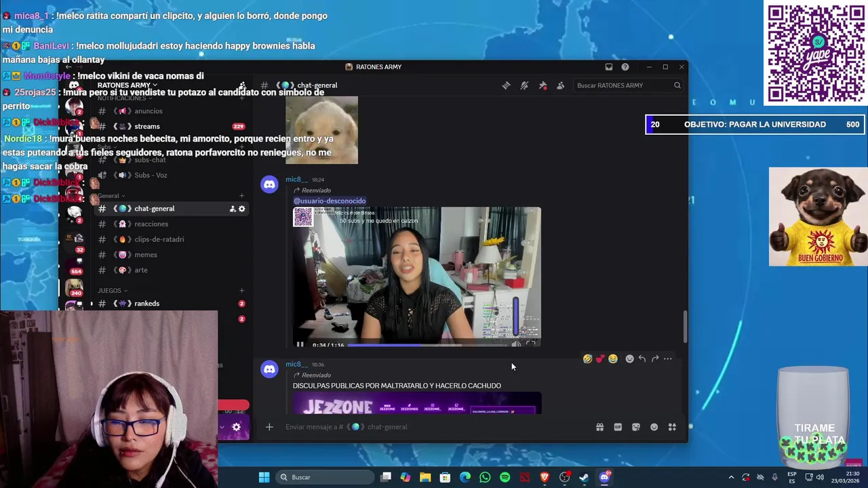The image size is (868, 488).
Task: Click the taskbar Buscar search box
Action: [324, 477]
